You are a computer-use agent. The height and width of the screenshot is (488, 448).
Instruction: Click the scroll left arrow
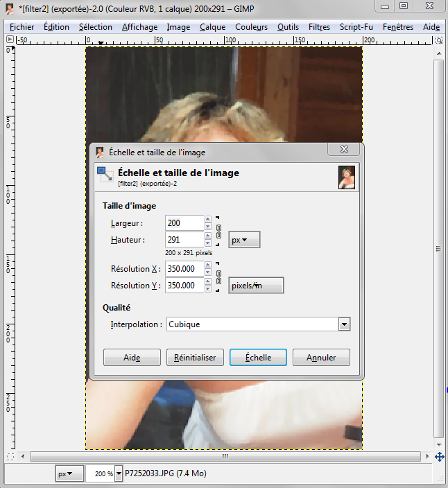click(x=23, y=457)
